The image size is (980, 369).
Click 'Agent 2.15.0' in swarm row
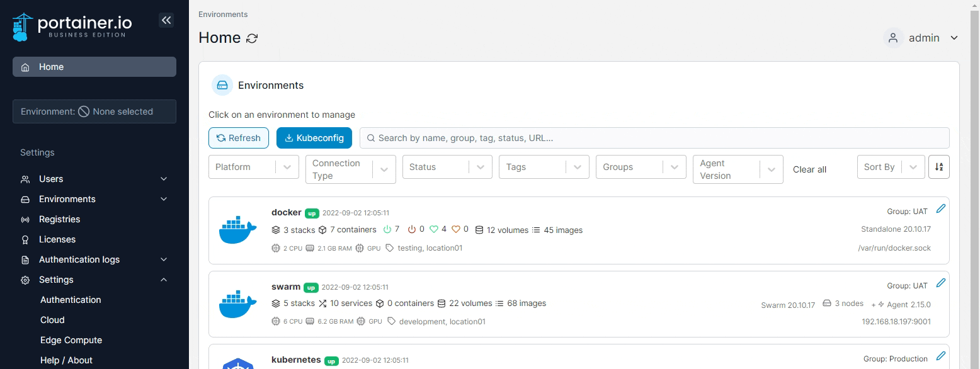tap(908, 304)
